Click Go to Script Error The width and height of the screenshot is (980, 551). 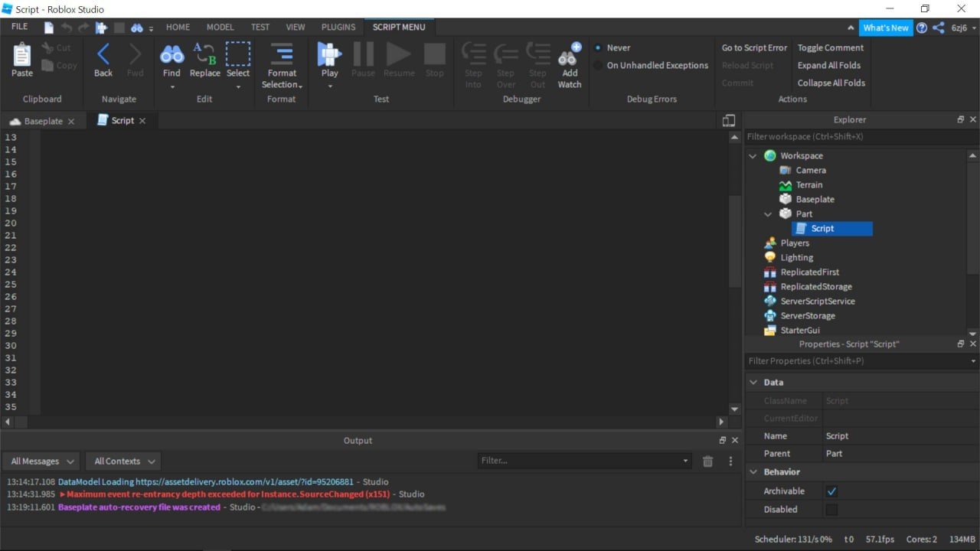754,47
